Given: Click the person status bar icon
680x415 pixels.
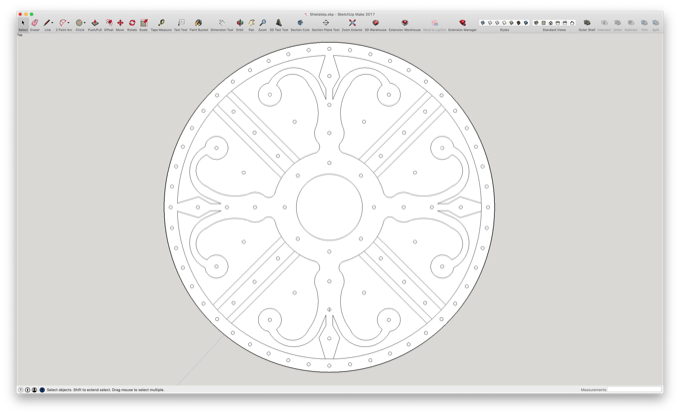Looking at the screenshot, I should coord(34,390).
